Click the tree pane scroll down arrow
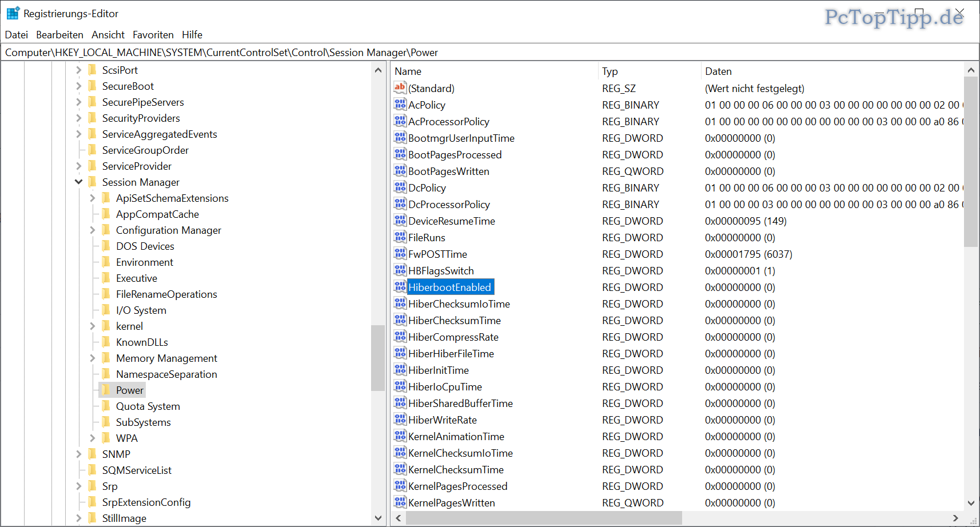980x527 pixels. pyautogui.click(x=378, y=518)
